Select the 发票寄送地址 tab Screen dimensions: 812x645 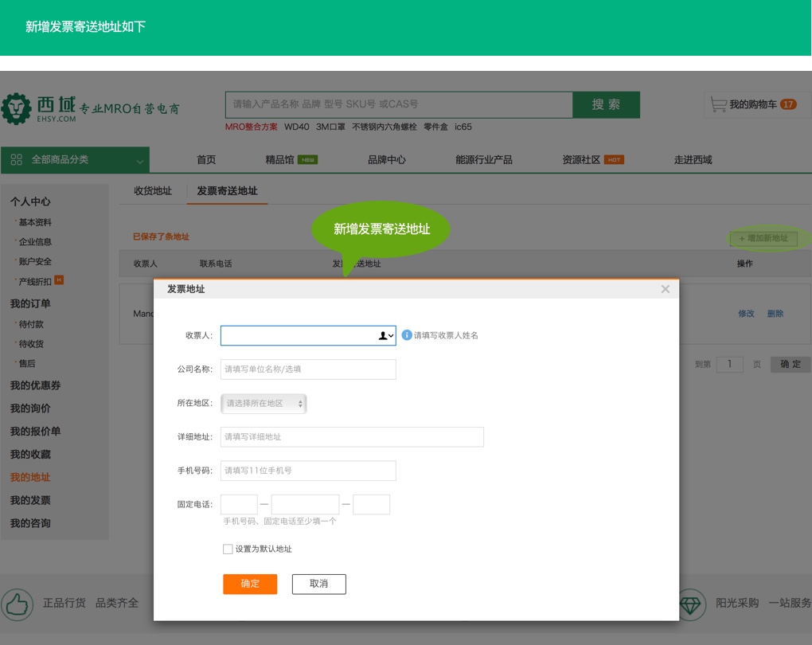click(x=227, y=191)
